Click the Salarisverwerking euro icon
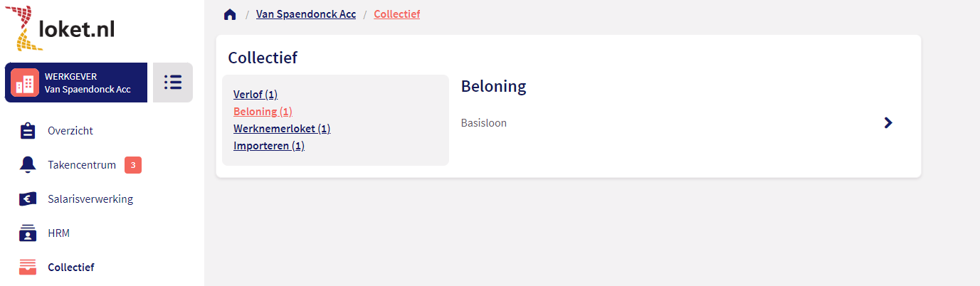This screenshot has height=286, width=980. [x=28, y=199]
